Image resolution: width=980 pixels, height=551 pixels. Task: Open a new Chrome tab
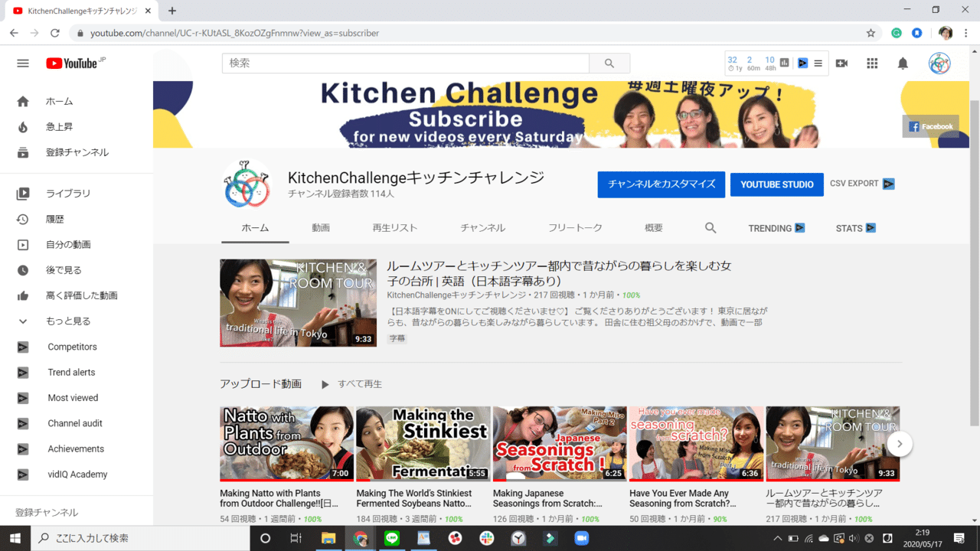point(172,11)
